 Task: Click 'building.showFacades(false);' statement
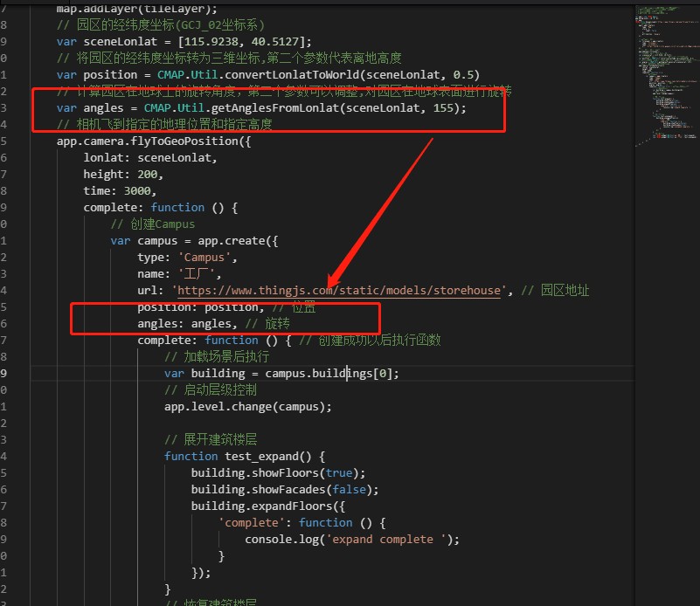tap(285, 490)
